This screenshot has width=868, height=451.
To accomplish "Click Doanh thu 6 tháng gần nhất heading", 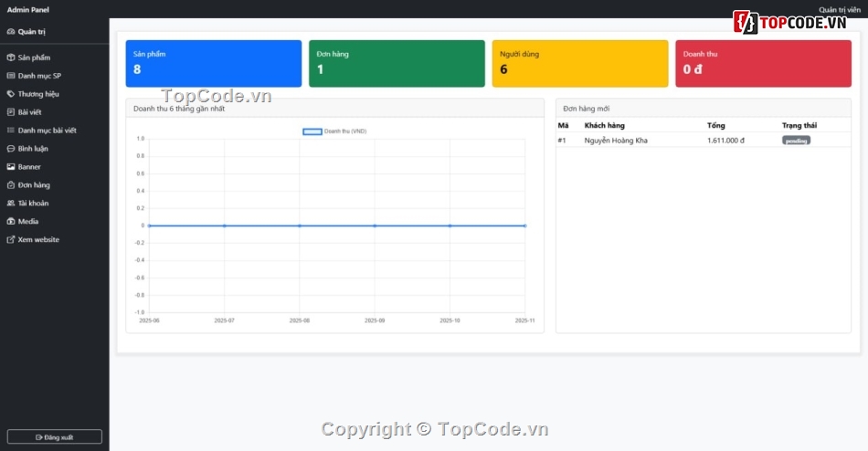I will coord(179,109).
